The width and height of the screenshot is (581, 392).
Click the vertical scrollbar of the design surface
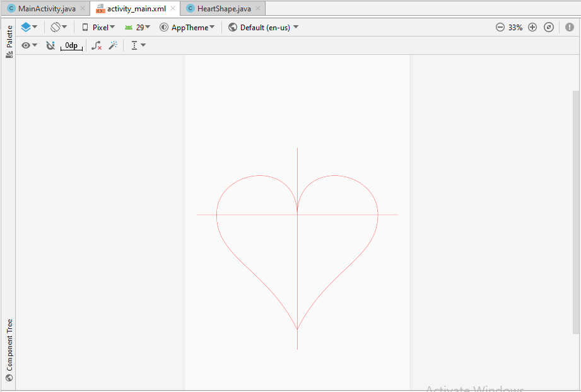[x=576, y=212]
